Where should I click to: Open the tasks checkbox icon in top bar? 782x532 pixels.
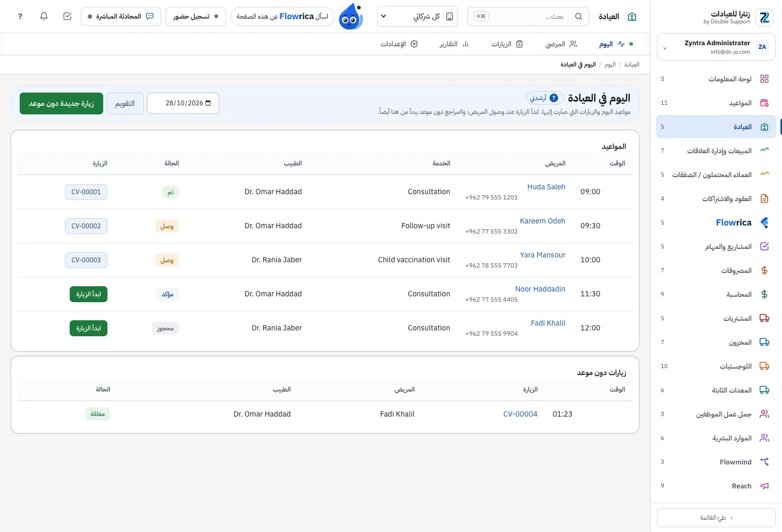[x=68, y=16]
